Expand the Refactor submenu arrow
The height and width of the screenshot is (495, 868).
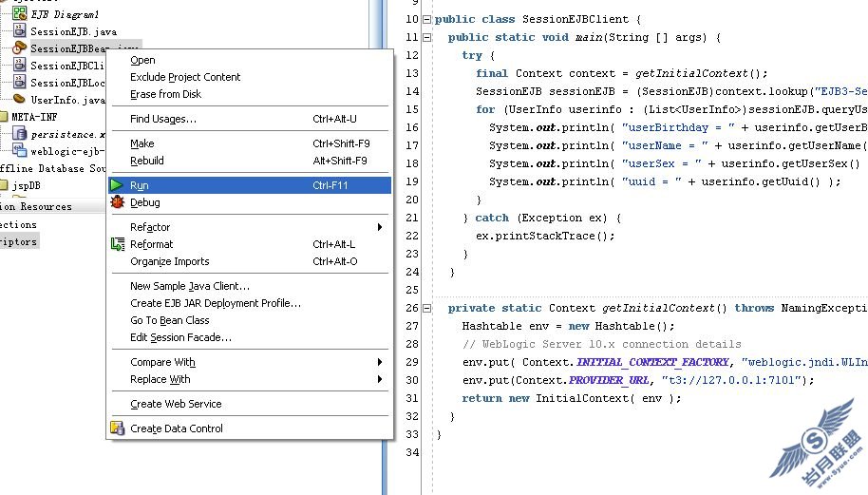click(380, 227)
